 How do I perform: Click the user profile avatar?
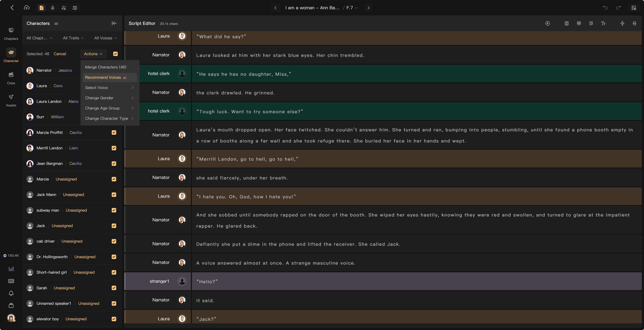(11, 318)
